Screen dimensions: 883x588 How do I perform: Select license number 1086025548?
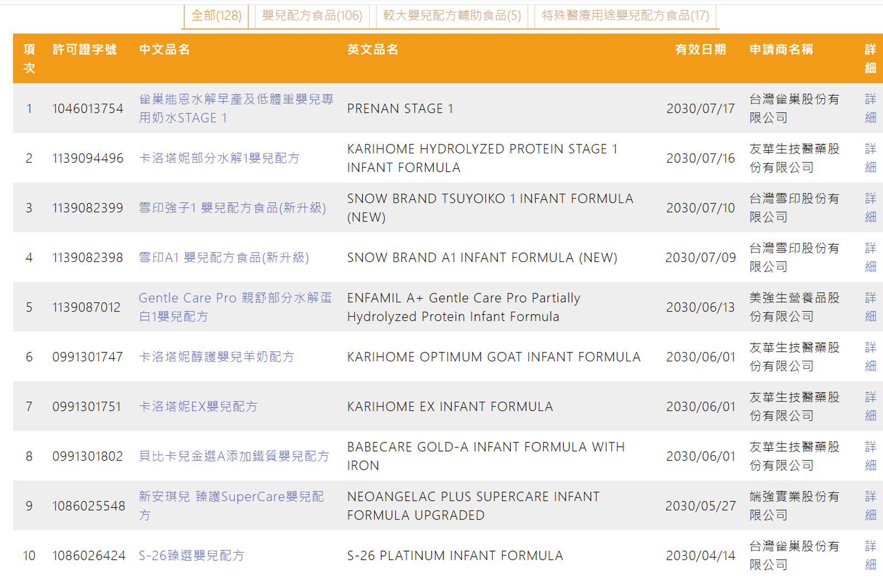[x=89, y=506]
